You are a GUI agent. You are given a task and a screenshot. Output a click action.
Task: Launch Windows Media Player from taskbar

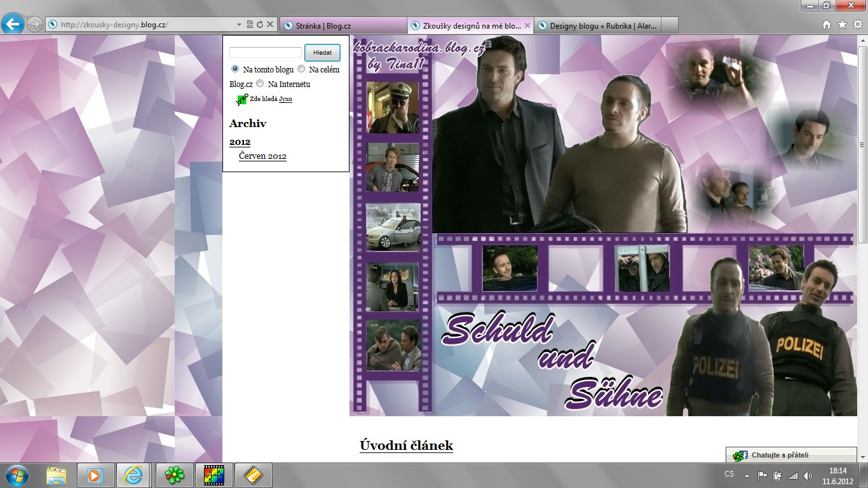pyautogui.click(x=95, y=475)
